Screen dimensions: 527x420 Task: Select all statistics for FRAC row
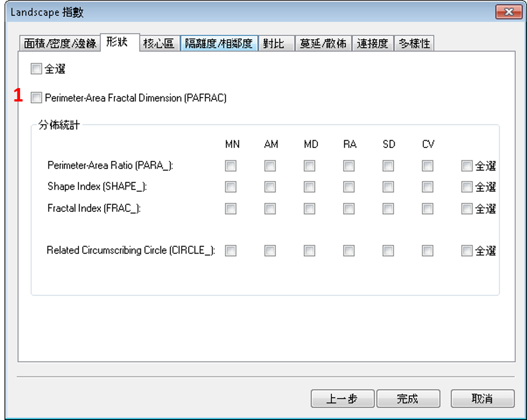(x=466, y=209)
